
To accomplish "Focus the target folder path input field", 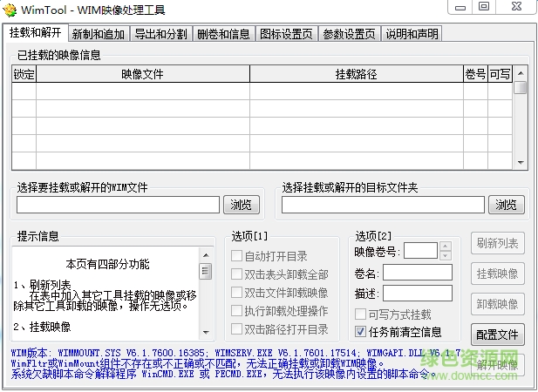I will click(383, 205).
